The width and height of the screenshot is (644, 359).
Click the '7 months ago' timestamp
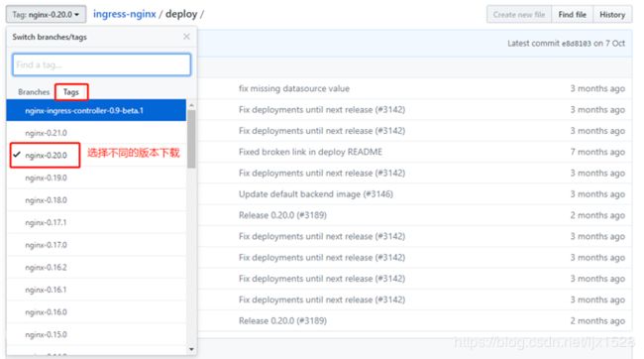pos(597,152)
